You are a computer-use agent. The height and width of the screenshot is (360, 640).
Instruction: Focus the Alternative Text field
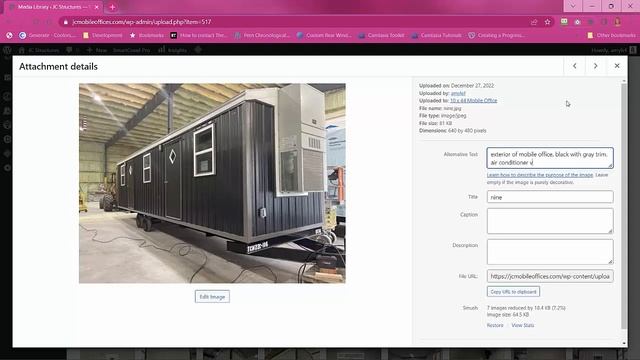550,158
